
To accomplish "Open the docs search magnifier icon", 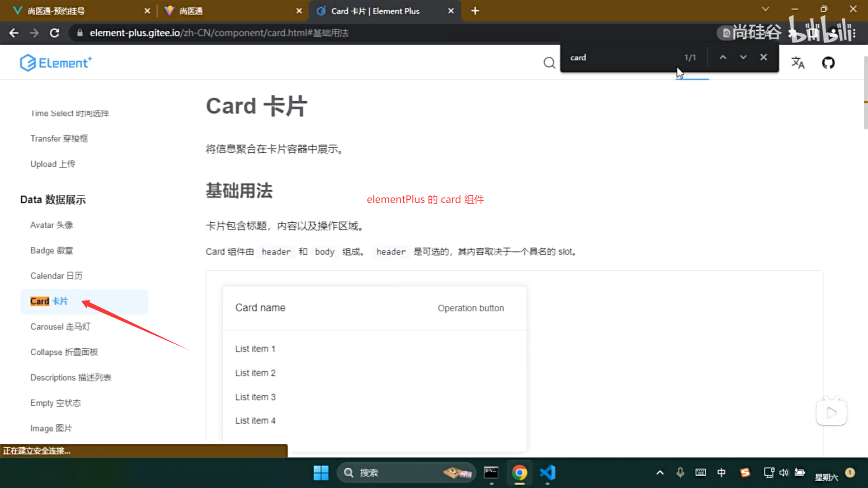I will (x=549, y=63).
